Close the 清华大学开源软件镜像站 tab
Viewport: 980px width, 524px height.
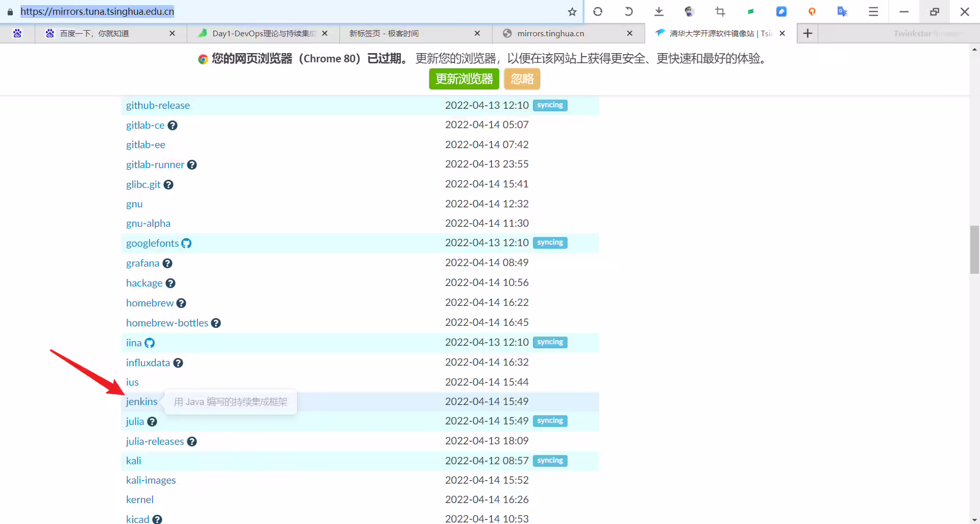[x=782, y=33]
